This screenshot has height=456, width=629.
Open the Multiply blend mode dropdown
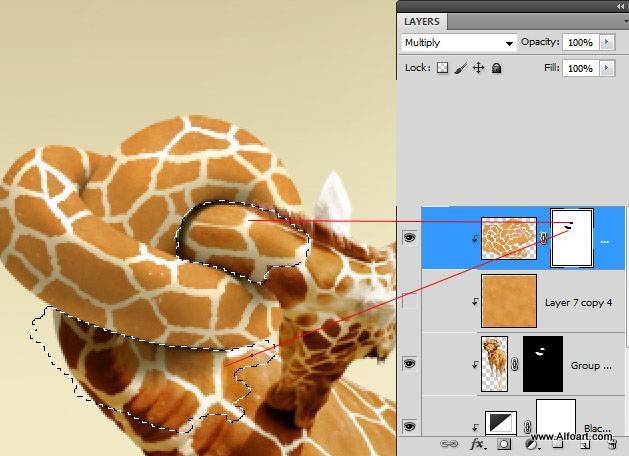coord(458,43)
